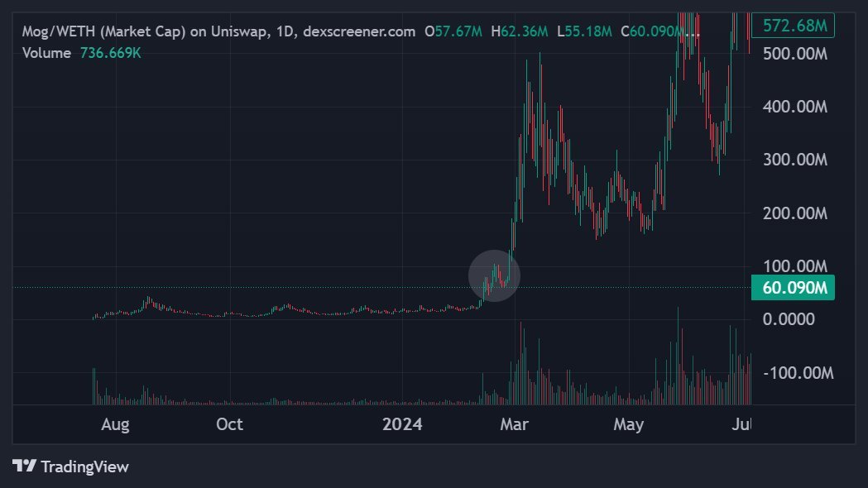Click the Oct date on time axis
The image size is (868, 488).
[x=229, y=424]
